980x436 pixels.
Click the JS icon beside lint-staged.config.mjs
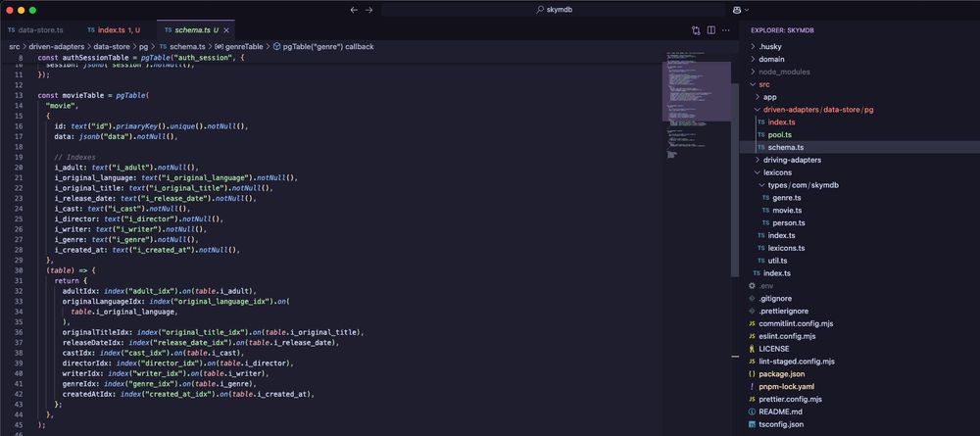[x=752, y=361]
